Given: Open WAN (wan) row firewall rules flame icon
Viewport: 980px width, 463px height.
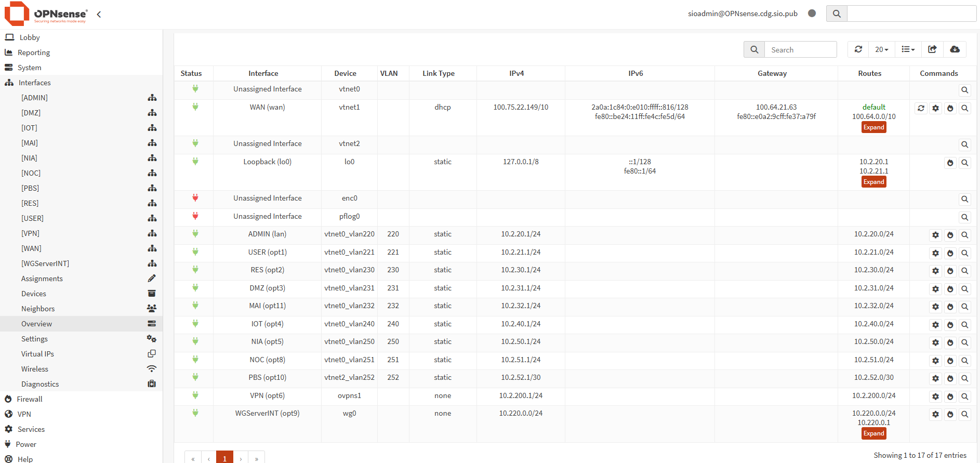Looking at the screenshot, I should tap(950, 108).
